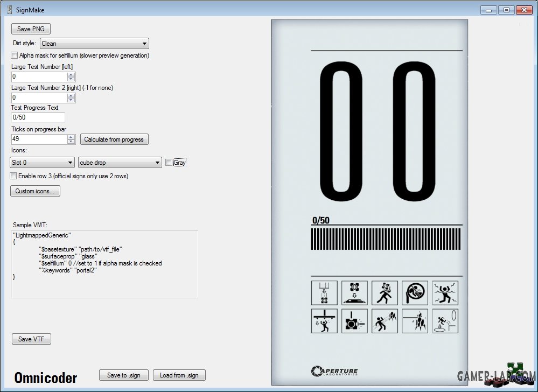
Task: Open the cube drop icon type dropdown
Action: pyautogui.click(x=120, y=163)
